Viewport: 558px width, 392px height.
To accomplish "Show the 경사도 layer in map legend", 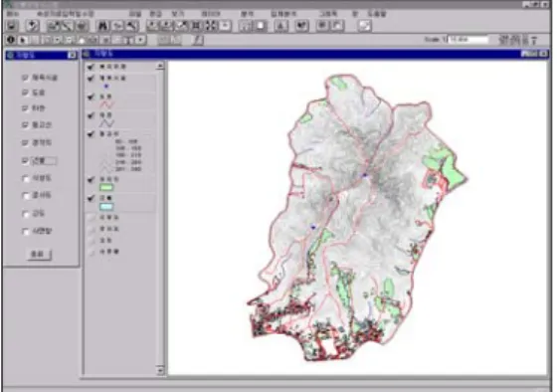I will click(x=92, y=229).
